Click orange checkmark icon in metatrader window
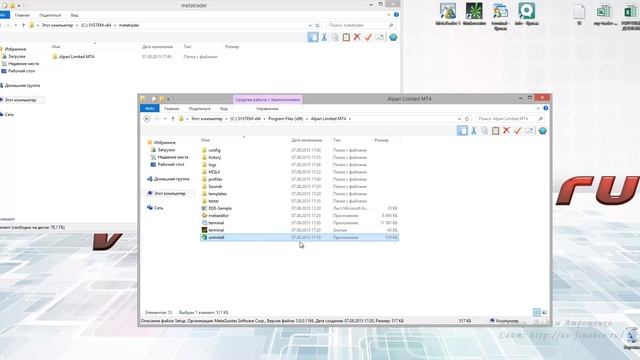 [368, 37]
